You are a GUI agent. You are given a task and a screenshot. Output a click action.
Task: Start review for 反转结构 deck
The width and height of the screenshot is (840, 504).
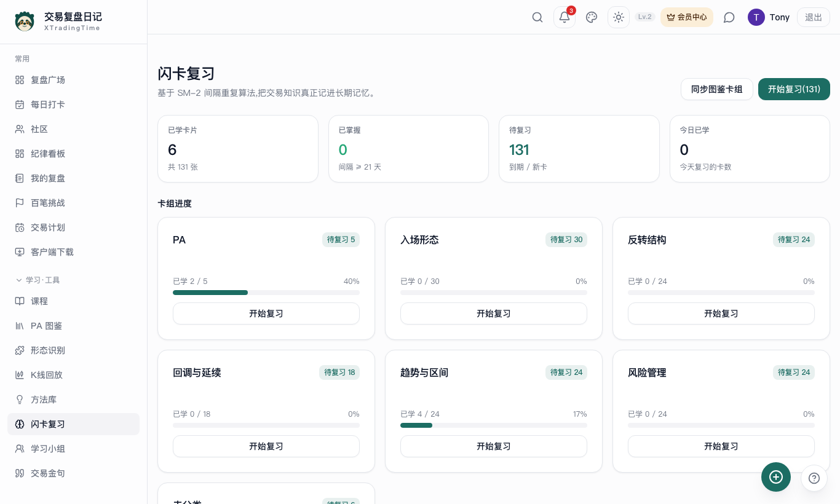point(721,313)
